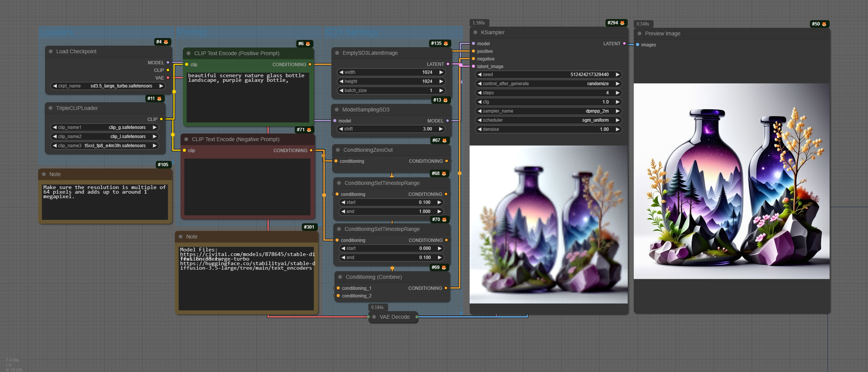Click the right arrow next to batch_size

(441, 91)
